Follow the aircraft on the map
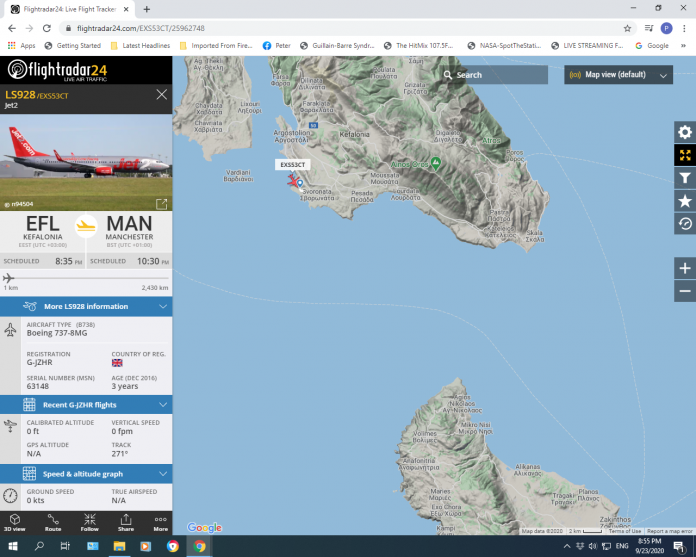Image resolution: width=696 pixels, height=557 pixels. click(x=90, y=522)
